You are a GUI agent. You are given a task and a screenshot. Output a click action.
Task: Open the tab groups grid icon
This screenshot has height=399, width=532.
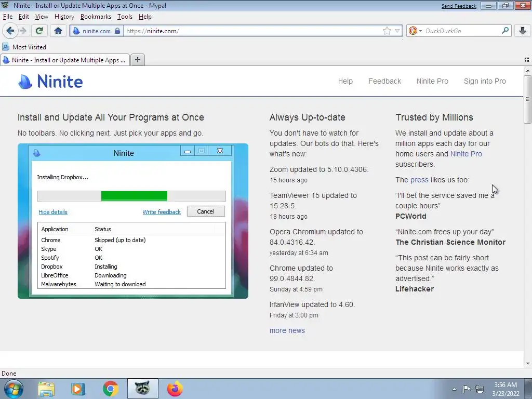pos(527,60)
